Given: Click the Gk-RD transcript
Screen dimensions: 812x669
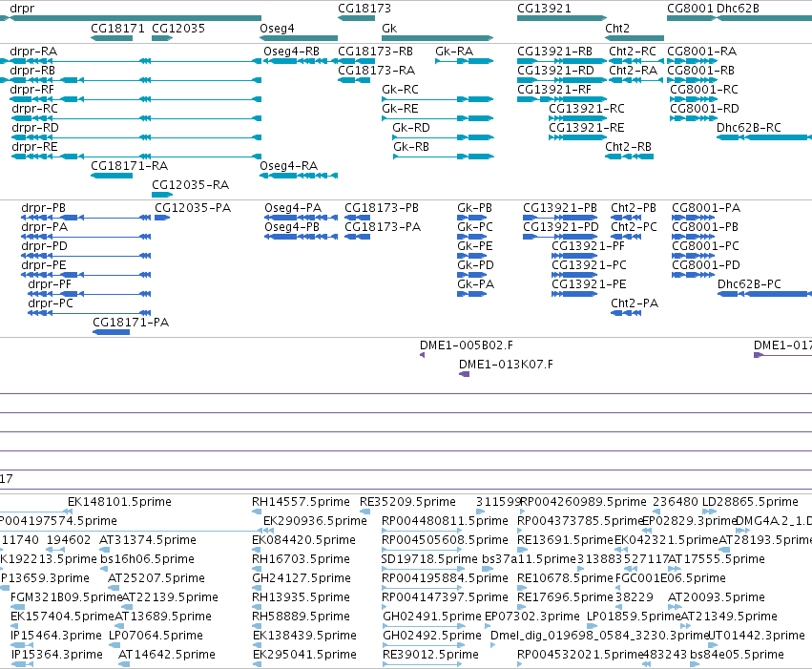Looking at the screenshot, I should [x=411, y=129].
